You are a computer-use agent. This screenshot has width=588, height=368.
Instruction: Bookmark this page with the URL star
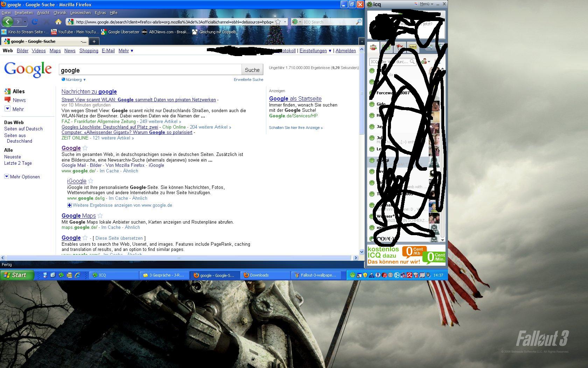pos(278,22)
